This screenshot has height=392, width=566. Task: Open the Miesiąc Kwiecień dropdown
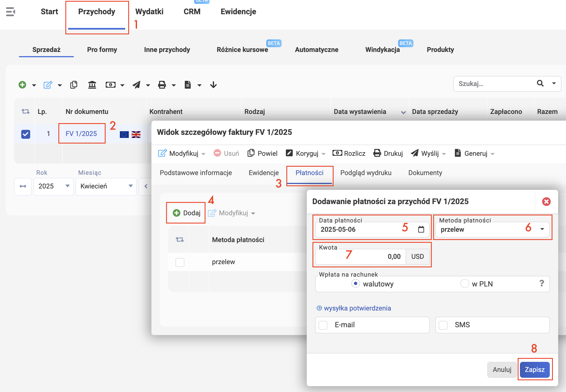(x=106, y=186)
